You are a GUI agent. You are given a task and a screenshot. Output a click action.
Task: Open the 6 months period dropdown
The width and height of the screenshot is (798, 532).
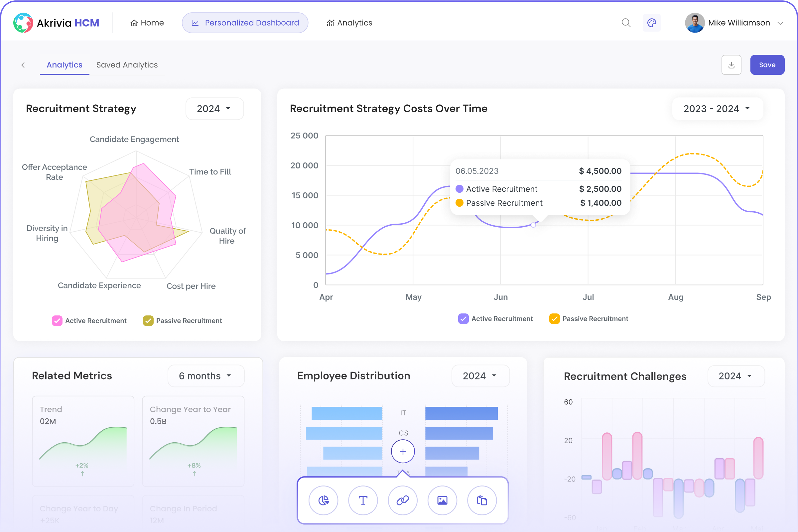pos(206,375)
